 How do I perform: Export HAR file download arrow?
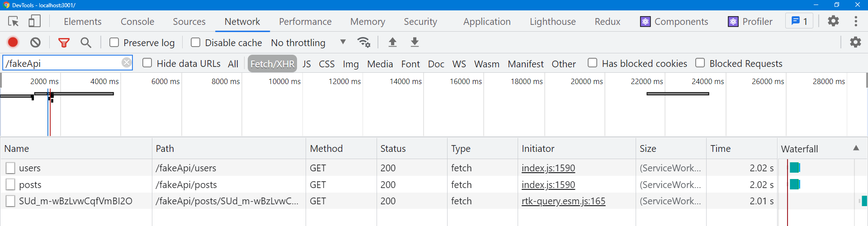[x=415, y=42]
